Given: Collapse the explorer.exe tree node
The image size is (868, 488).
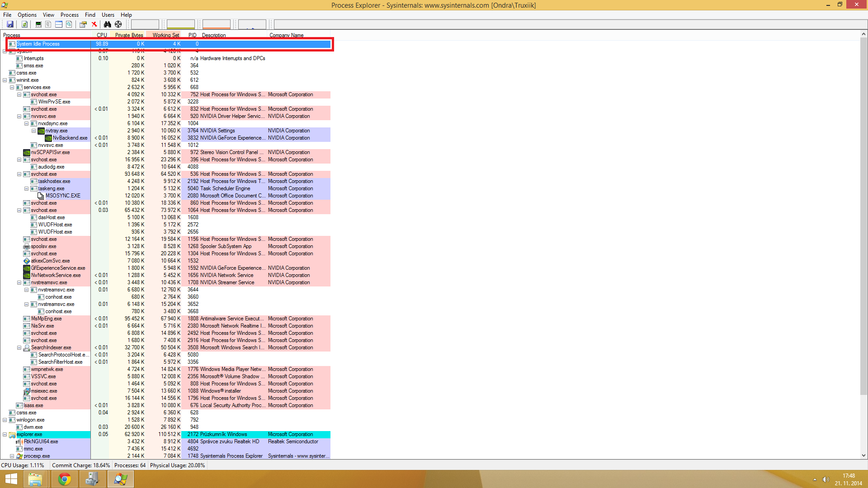Looking at the screenshot, I should click(5, 434).
